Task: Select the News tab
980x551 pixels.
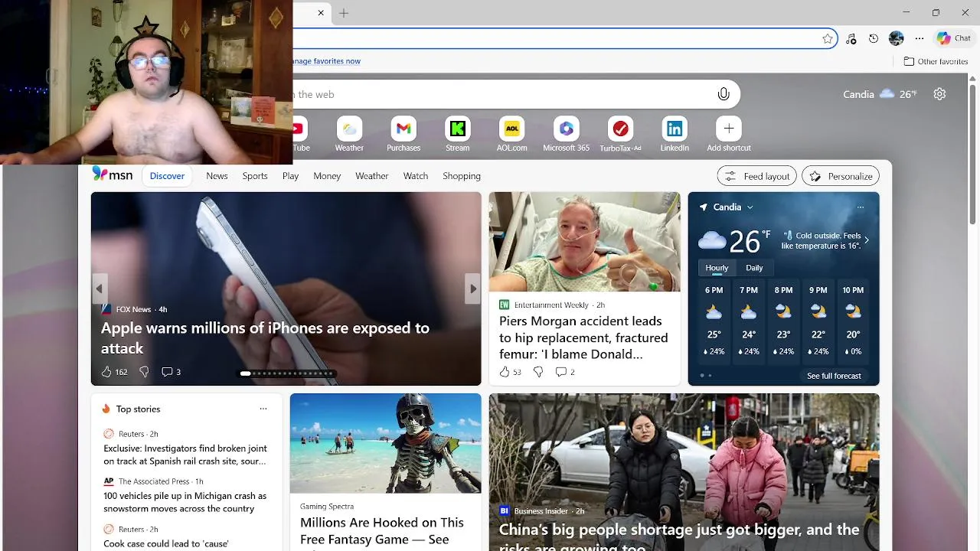Action: [217, 176]
